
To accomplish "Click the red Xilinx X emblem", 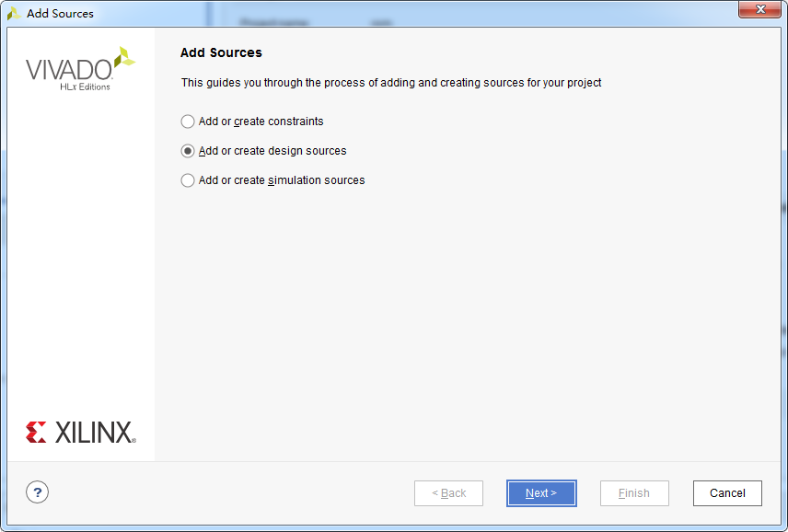I will pos(36,433).
